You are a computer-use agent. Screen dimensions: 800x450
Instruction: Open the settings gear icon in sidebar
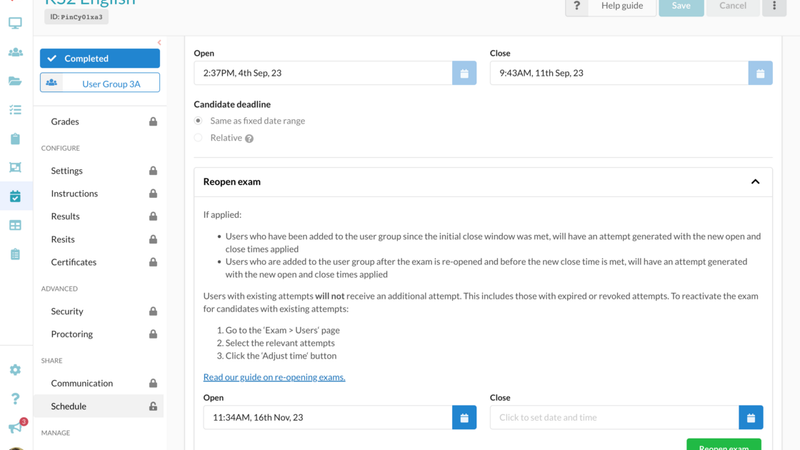point(15,369)
